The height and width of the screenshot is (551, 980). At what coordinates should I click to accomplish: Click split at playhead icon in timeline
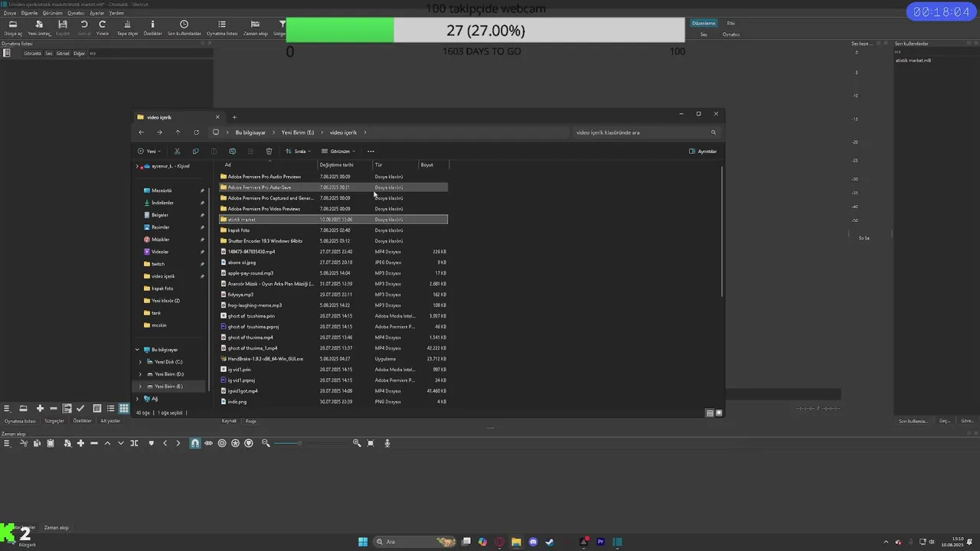(134, 443)
